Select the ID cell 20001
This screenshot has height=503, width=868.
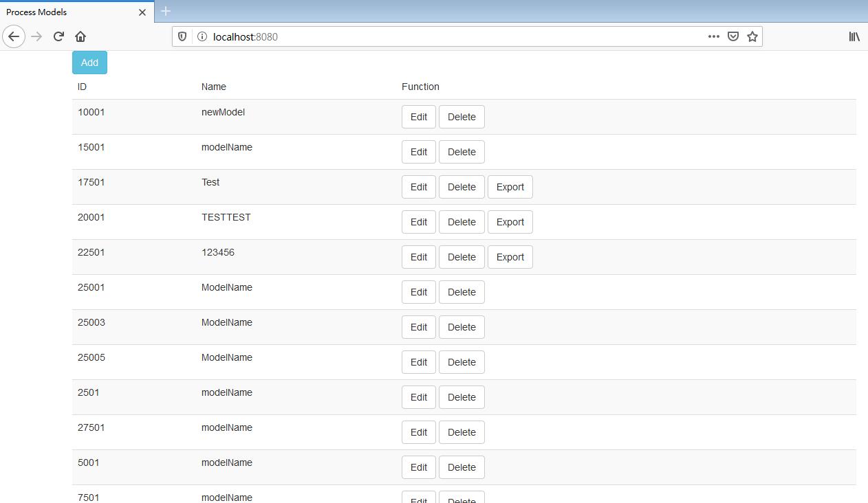(91, 217)
